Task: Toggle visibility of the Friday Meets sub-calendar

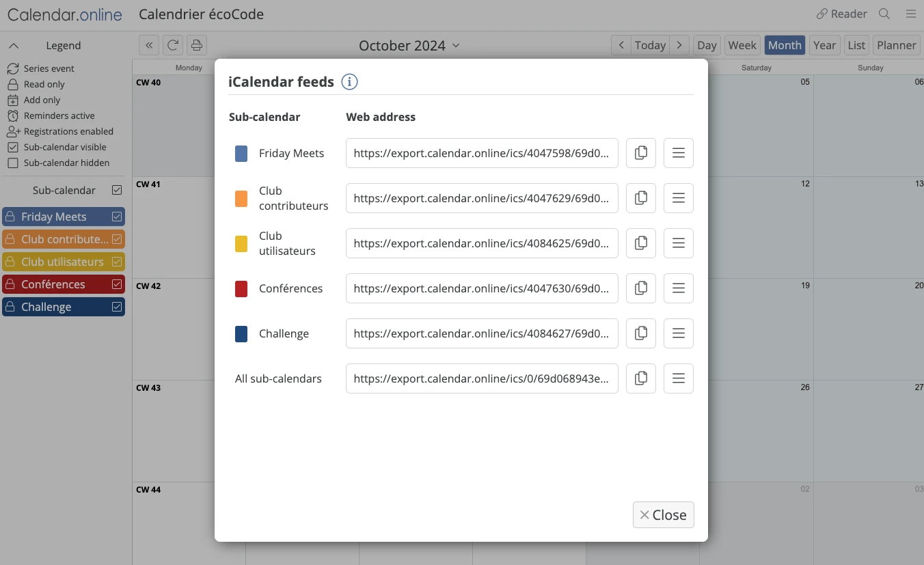Action: click(x=117, y=216)
